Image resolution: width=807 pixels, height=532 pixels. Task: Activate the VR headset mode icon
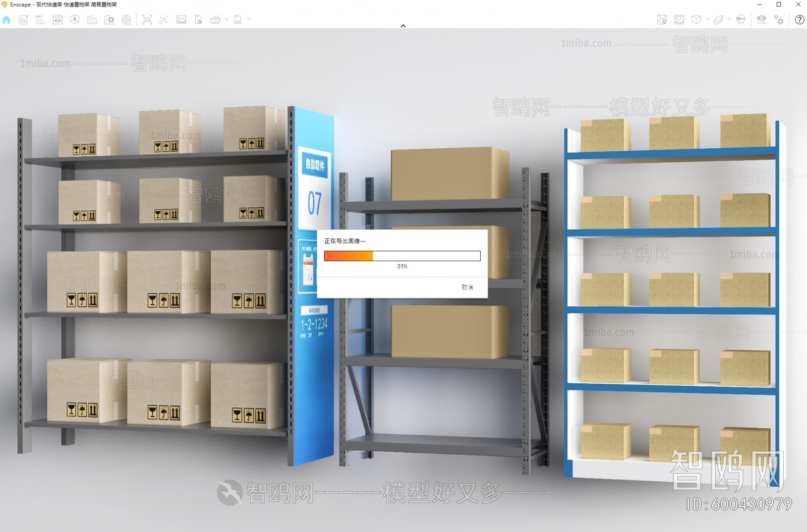(x=740, y=20)
